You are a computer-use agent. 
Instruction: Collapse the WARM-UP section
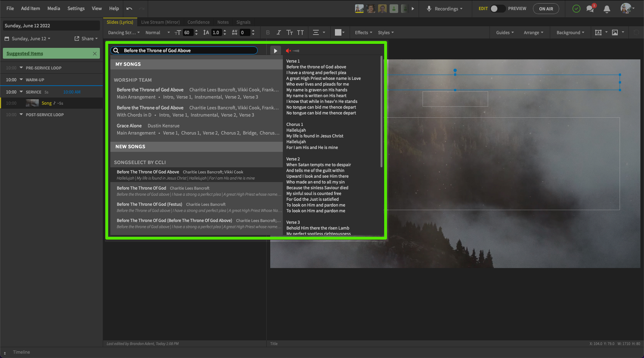point(21,80)
